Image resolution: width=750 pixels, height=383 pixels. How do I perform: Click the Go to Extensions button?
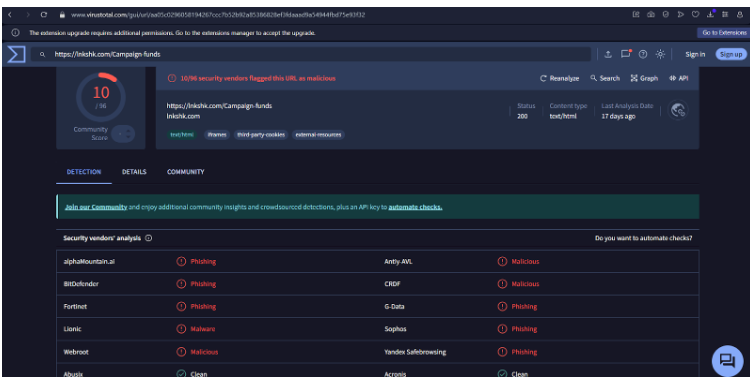tap(724, 33)
